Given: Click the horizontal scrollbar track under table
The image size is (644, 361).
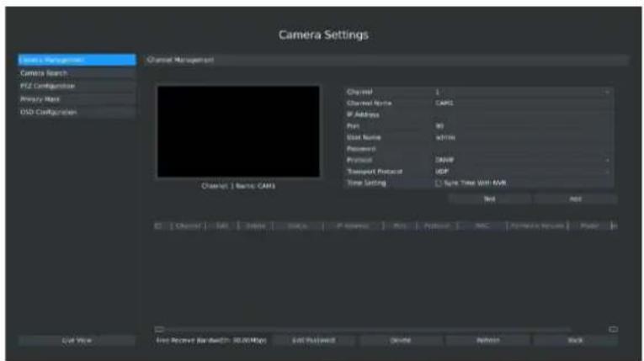Looking at the screenshot, I should pyautogui.click(x=386, y=329).
